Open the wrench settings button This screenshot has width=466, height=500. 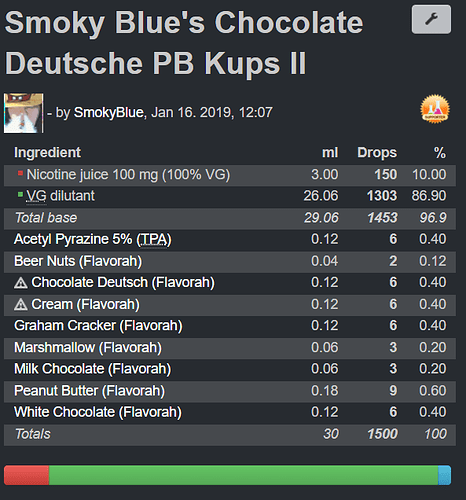click(431, 19)
